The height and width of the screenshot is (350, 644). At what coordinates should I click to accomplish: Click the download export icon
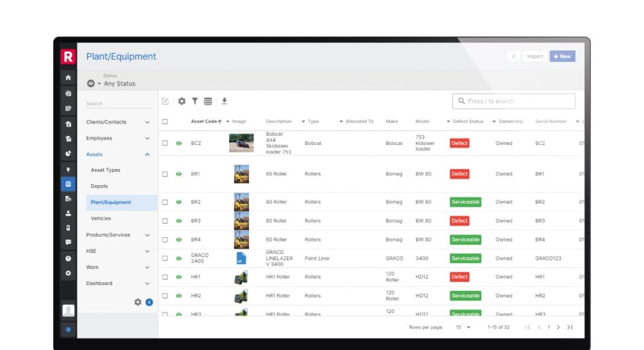tap(224, 101)
